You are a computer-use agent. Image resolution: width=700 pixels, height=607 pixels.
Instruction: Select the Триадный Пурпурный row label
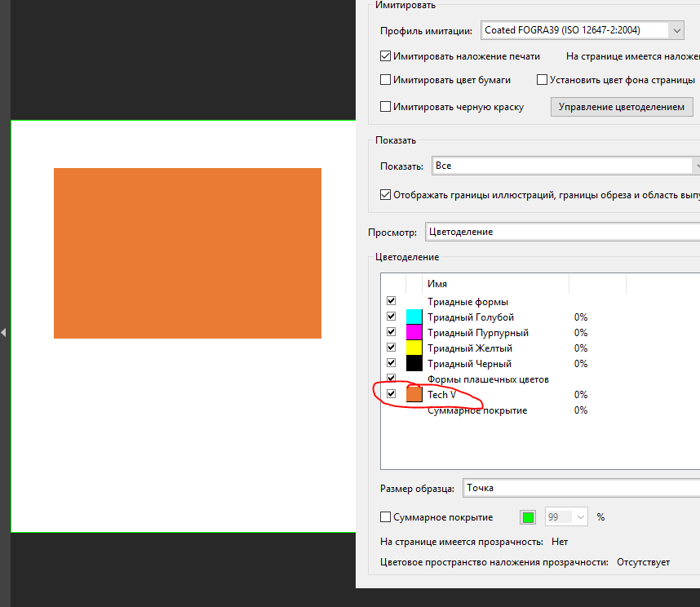(478, 333)
